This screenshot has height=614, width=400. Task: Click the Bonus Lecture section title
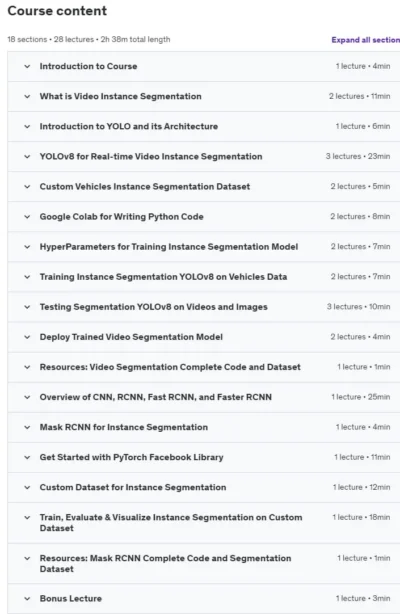[x=71, y=599]
